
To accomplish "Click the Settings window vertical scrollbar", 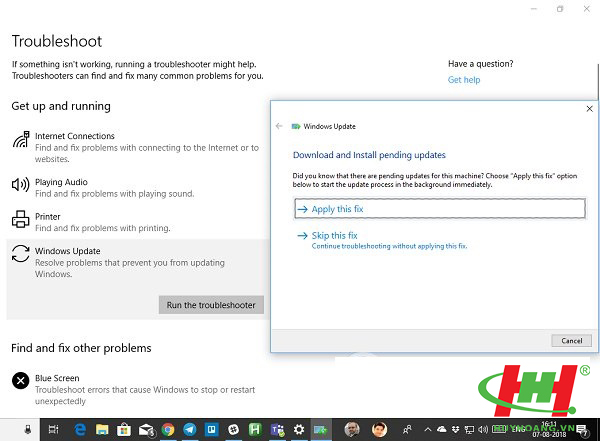I will tap(597, 80).
